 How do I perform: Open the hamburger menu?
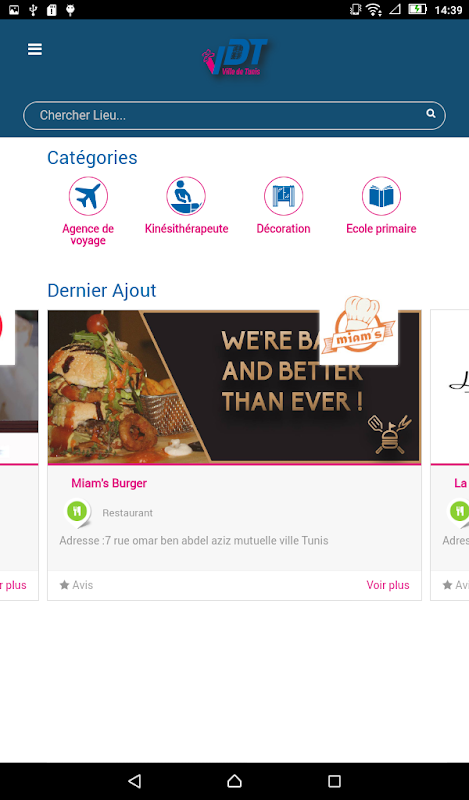(x=35, y=49)
